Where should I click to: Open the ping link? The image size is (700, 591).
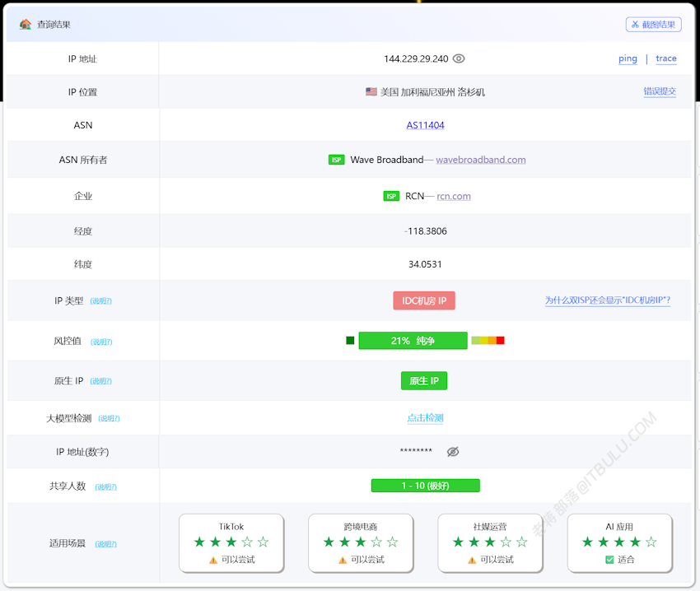tap(628, 58)
